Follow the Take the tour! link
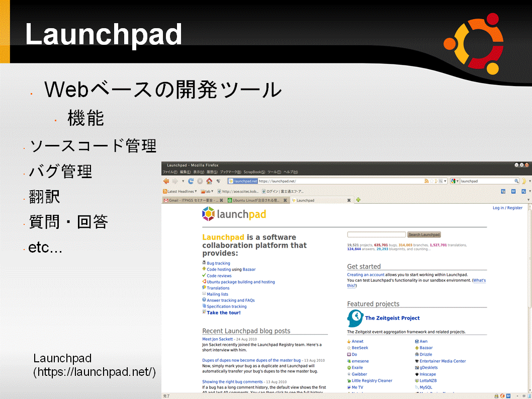 [224, 313]
